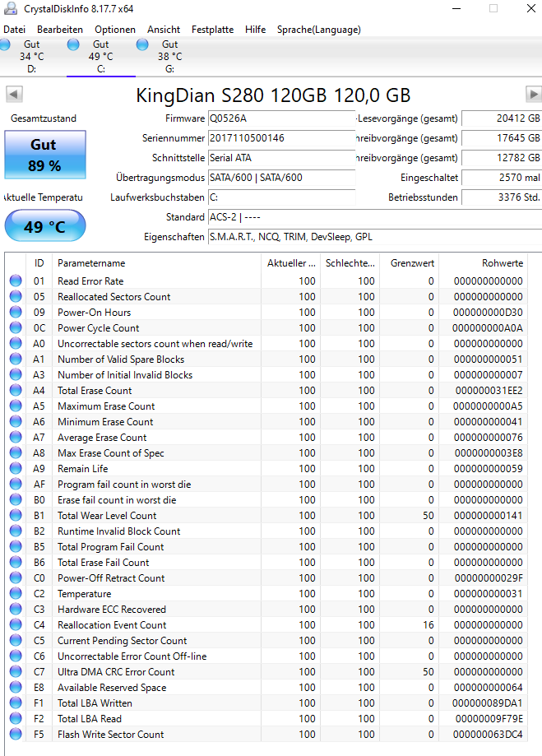Image resolution: width=542 pixels, height=756 pixels.
Task: Click the Übertragungsmodus field SATA/600
Action: point(281,178)
